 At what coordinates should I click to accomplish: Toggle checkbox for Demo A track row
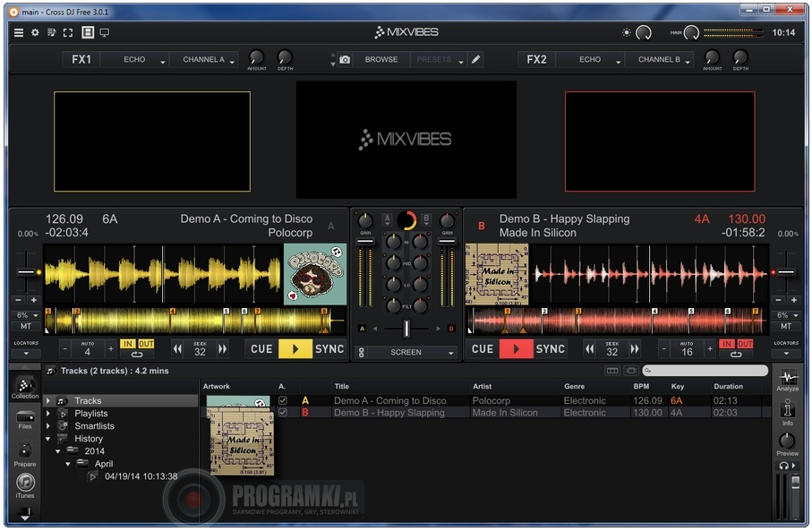click(x=283, y=400)
